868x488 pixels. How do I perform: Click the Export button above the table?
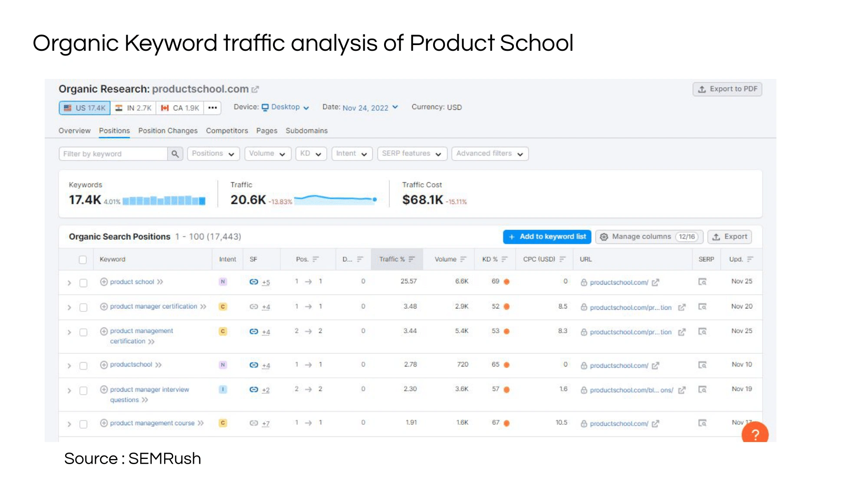[x=730, y=236]
